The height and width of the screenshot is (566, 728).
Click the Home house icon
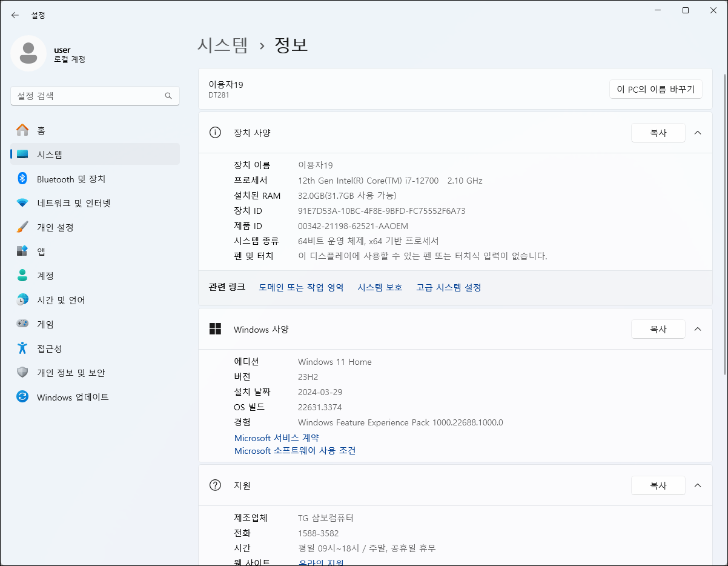[x=22, y=130]
